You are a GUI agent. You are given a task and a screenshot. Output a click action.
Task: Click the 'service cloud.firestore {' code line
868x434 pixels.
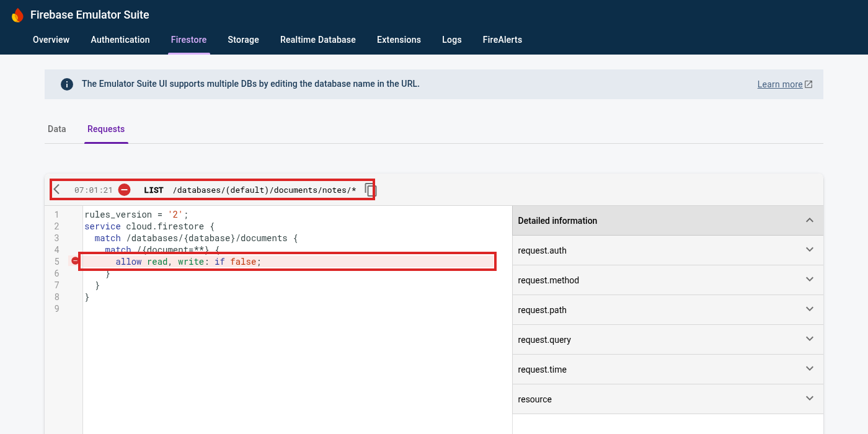click(x=149, y=226)
